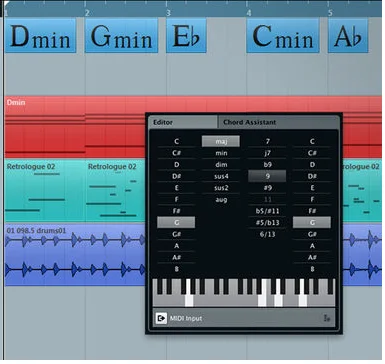Toggle the MIDI Input icon in the chord editor

point(161,318)
